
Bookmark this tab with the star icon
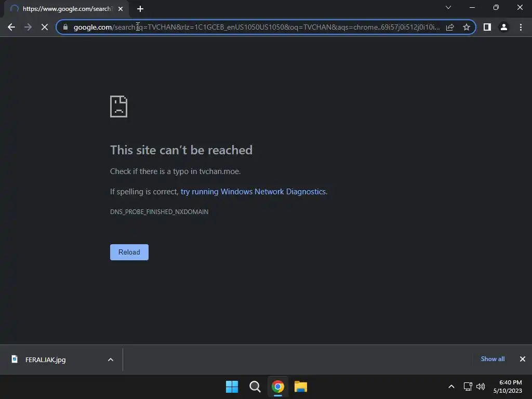tap(467, 27)
